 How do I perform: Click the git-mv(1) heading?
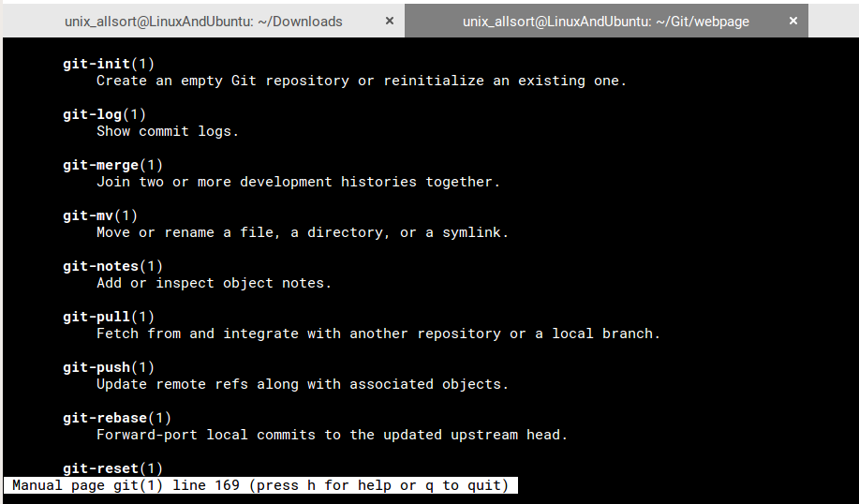(x=100, y=215)
